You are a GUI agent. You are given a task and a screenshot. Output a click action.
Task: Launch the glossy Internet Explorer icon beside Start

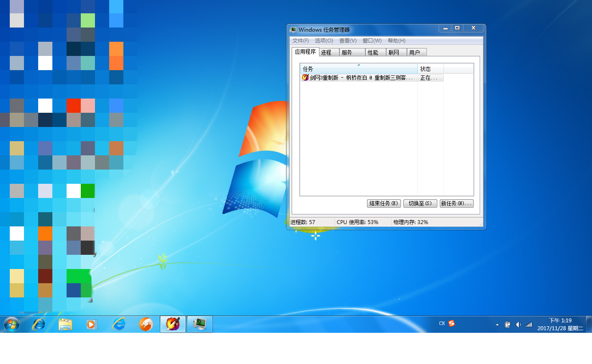(x=39, y=324)
